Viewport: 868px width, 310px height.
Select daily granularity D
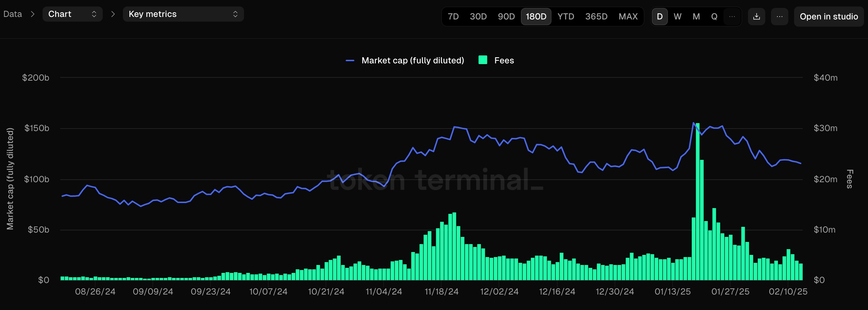pos(660,17)
